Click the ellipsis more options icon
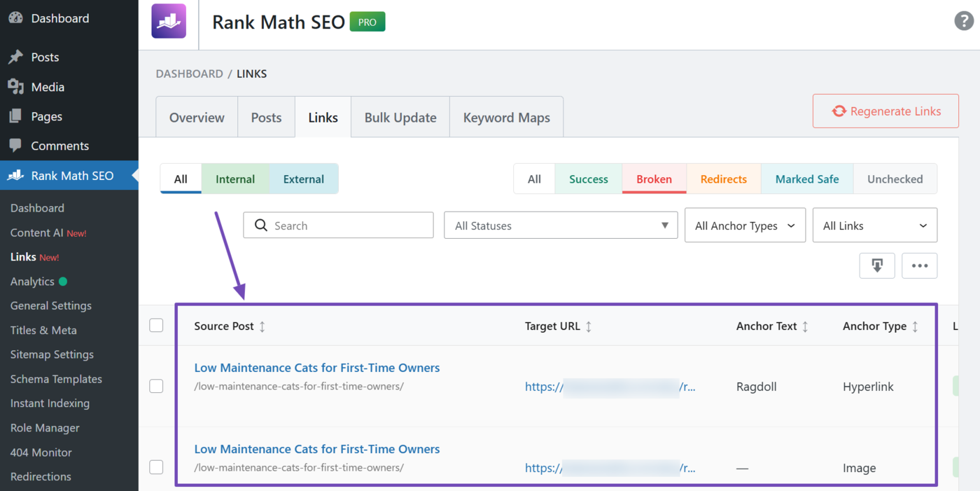This screenshot has height=491, width=980. pyautogui.click(x=919, y=265)
